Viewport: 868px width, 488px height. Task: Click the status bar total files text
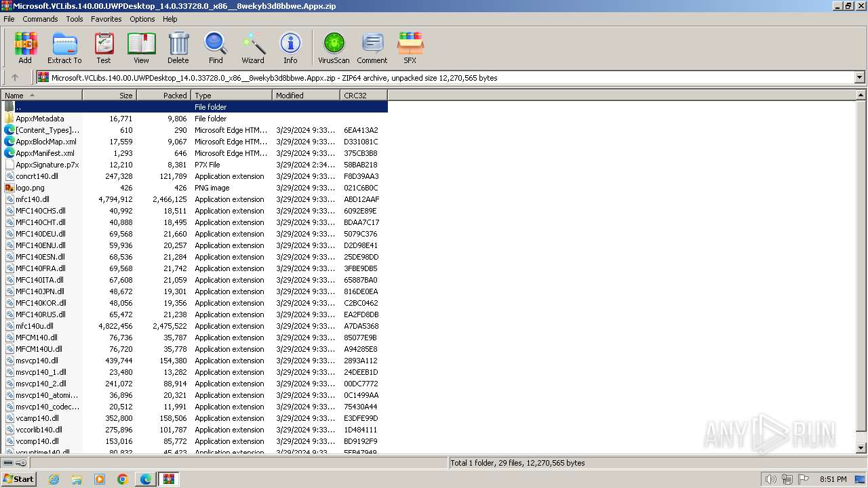click(x=517, y=463)
